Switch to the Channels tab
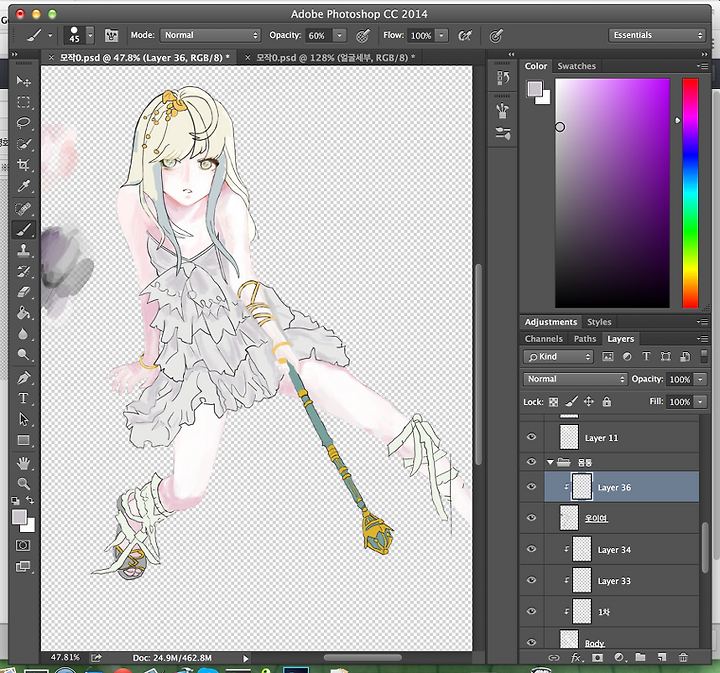The image size is (720, 673). tap(544, 339)
